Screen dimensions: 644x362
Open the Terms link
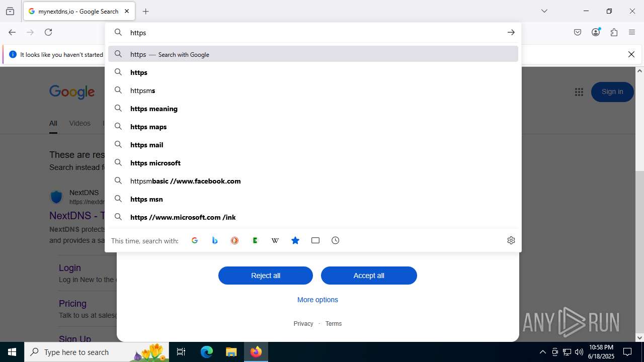334,324
